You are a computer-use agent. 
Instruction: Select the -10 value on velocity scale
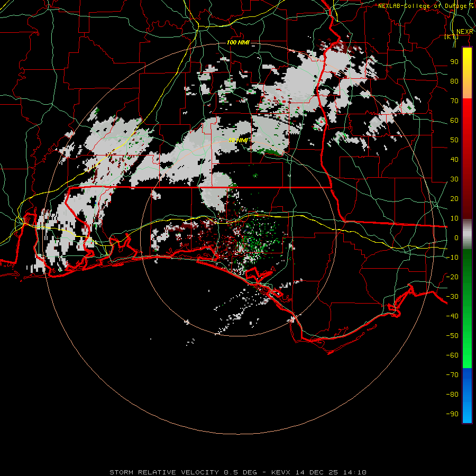coord(452,258)
